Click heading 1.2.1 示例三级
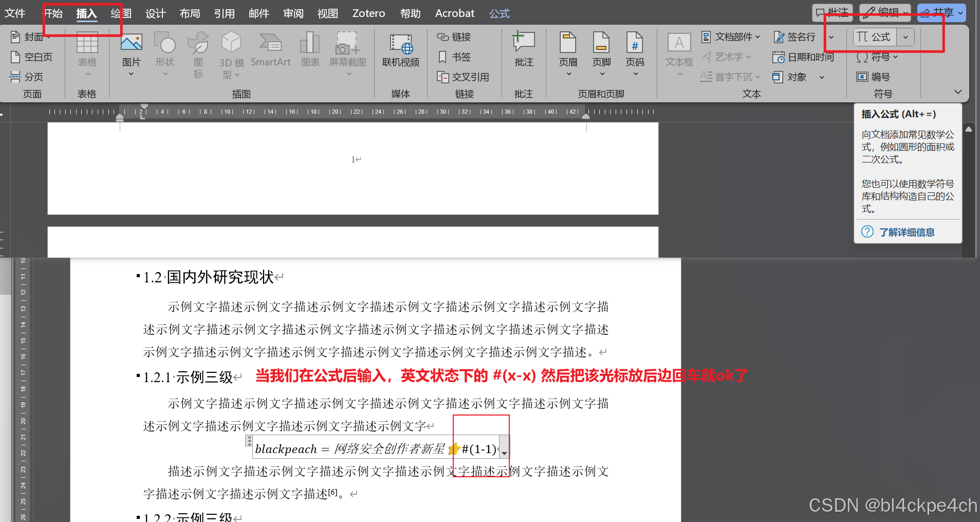980x522 pixels. pos(188,377)
